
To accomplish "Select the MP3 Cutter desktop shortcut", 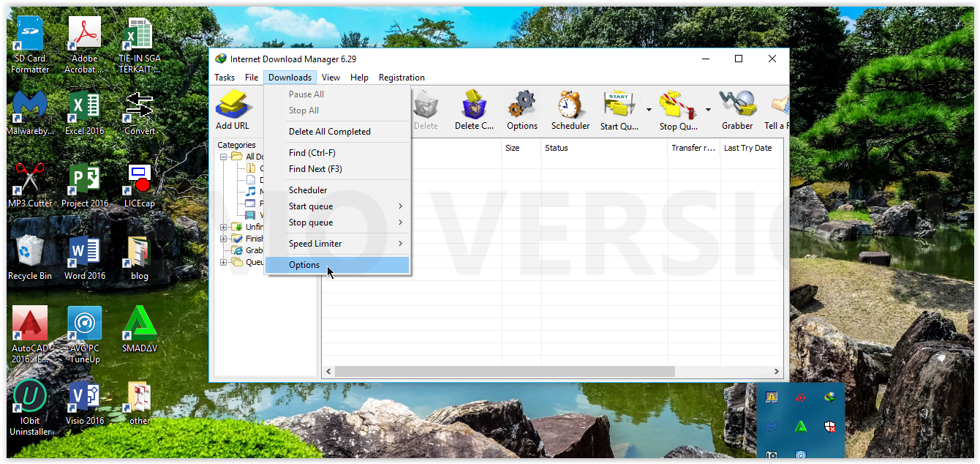I will [x=30, y=185].
